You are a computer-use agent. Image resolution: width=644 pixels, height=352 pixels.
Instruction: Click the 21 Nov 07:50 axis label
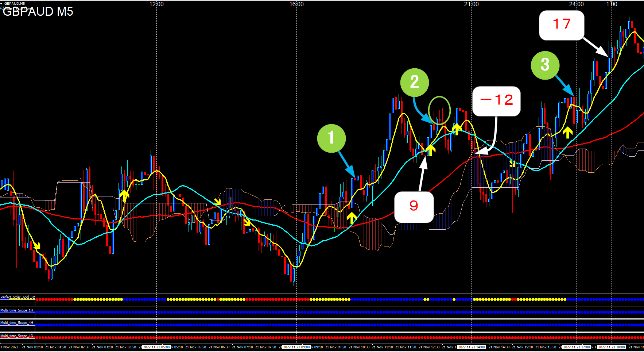[265, 347]
